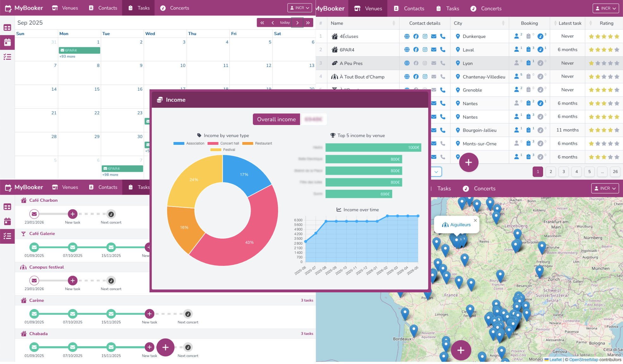The image size is (623, 364).
Task: Open Concerts tab in map window navbar
Action: [x=479, y=188]
